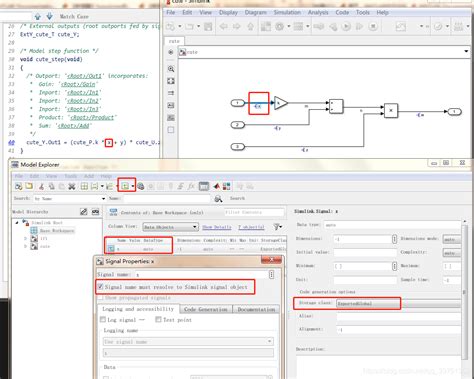Image resolution: width=474 pixels, height=379 pixels.
Task: Click the Run simulation play button in Simulink
Action: pyautogui.click(x=346, y=26)
